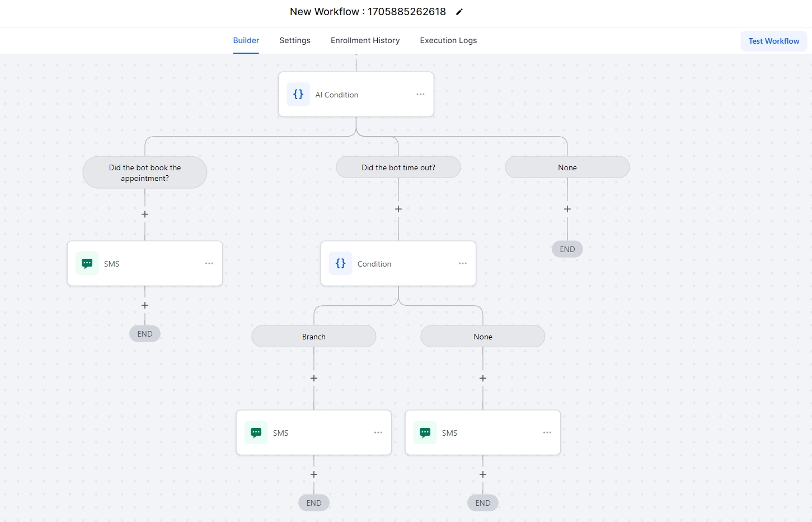
Task: Click the pencil icon to rename workflow
Action: [x=459, y=12]
